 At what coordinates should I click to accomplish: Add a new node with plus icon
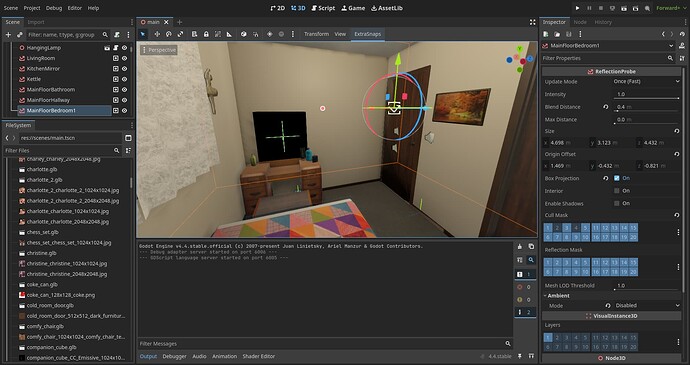[8, 34]
